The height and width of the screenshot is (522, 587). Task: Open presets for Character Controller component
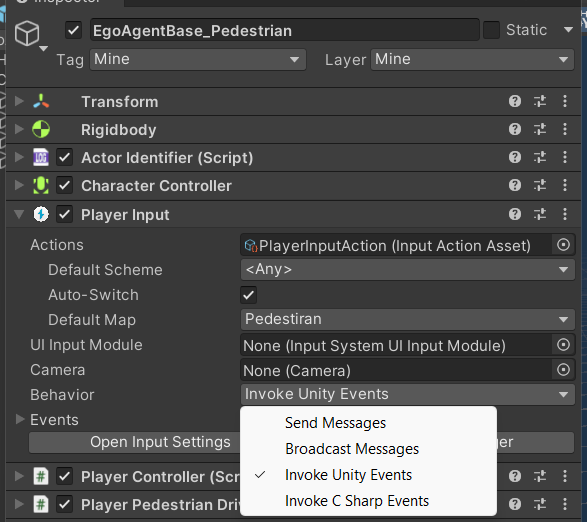point(540,185)
